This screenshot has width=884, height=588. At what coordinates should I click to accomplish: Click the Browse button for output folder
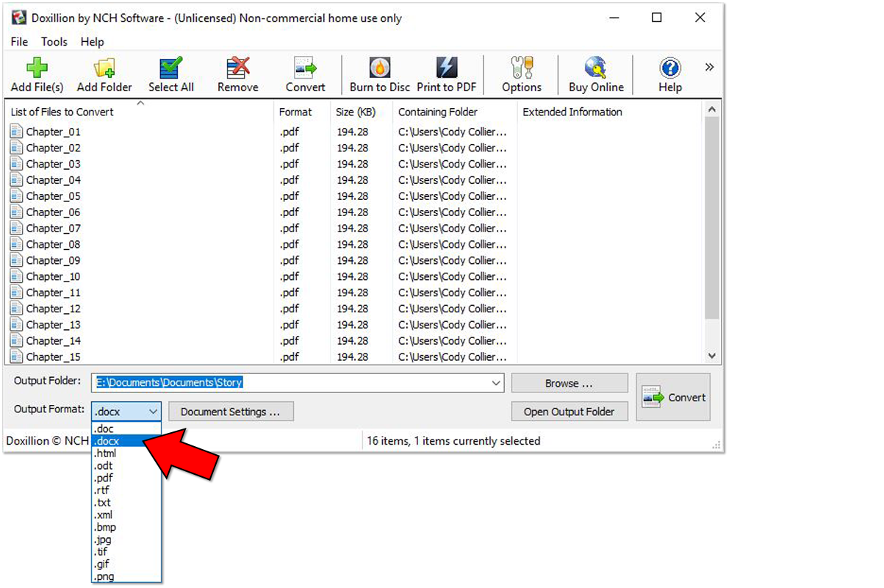569,382
